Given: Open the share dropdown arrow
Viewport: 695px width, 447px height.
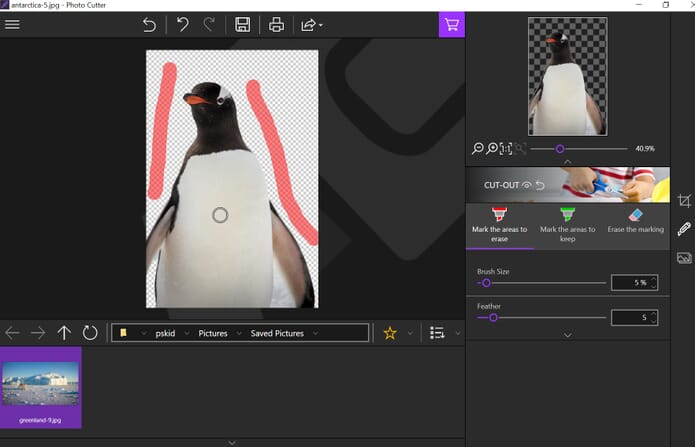Looking at the screenshot, I should tap(320, 25).
